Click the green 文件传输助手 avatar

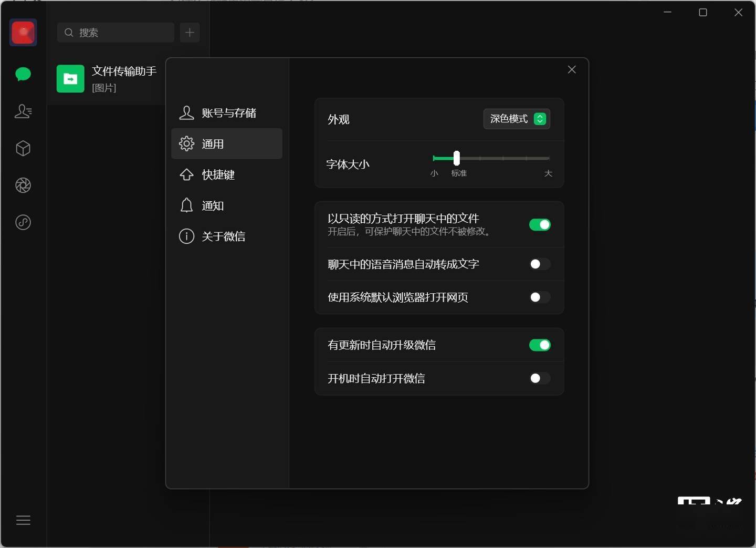pyautogui.click(x=70, y=79)
